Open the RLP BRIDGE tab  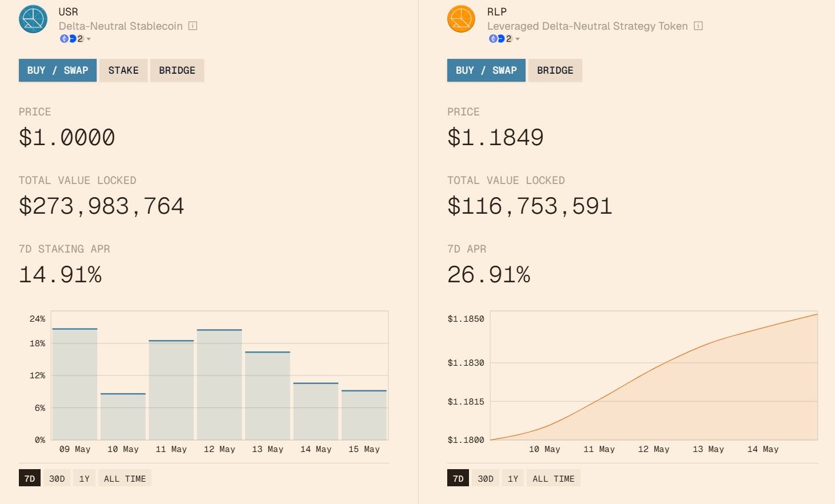(555, 70)
